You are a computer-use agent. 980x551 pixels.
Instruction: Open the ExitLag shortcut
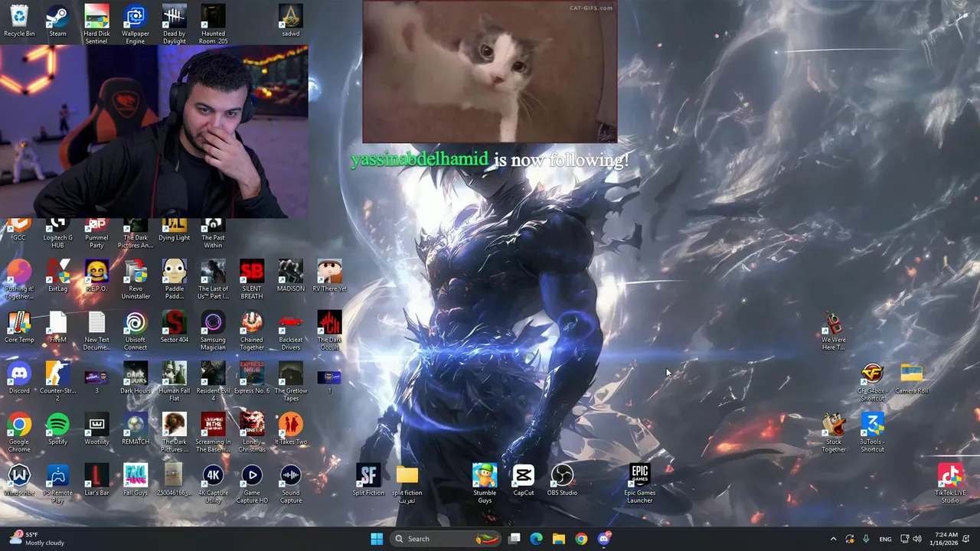57,275
